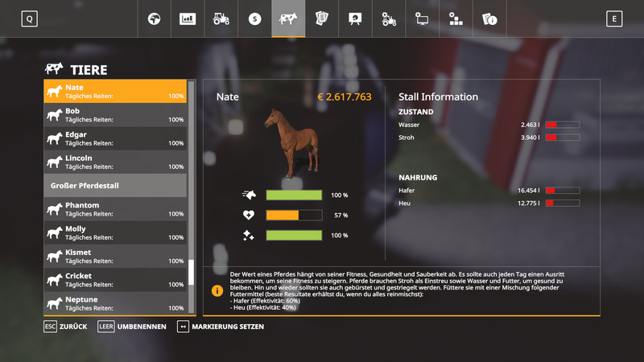Open the price statistics chart tab
Viewport: 644px width, 362px height.
pos(188,19)
